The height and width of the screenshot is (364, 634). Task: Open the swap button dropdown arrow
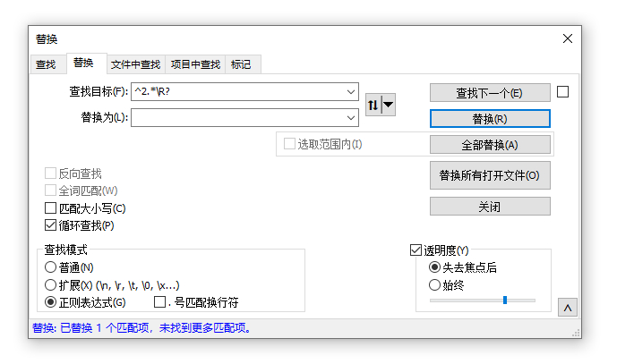point(388,105)
